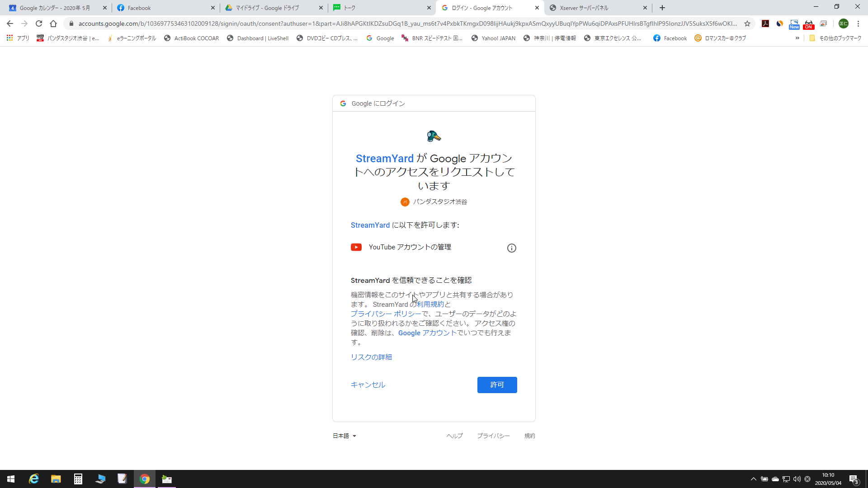Open the eラーニングポータル bookmark

[x=132, y=38]
